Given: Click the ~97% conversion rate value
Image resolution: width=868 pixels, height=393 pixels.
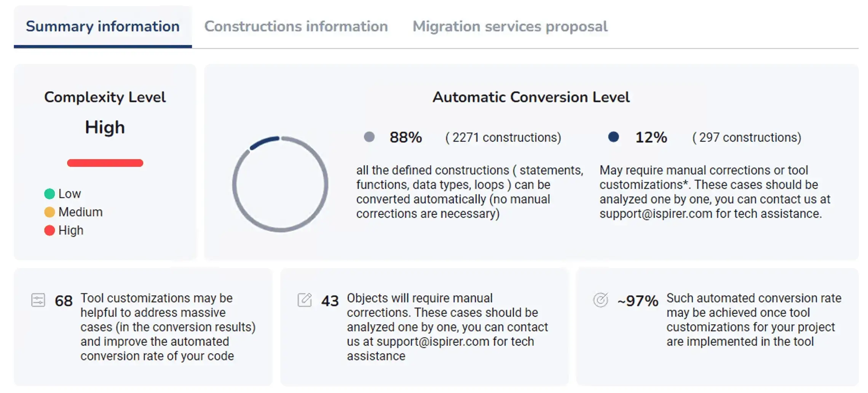Looking at the screenshot, I should [638, 301].
